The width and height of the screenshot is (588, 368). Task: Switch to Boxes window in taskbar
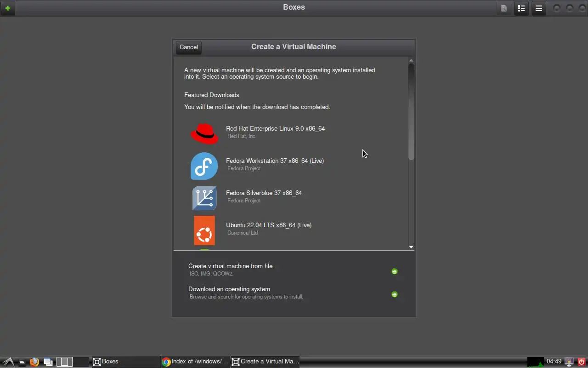125,362
